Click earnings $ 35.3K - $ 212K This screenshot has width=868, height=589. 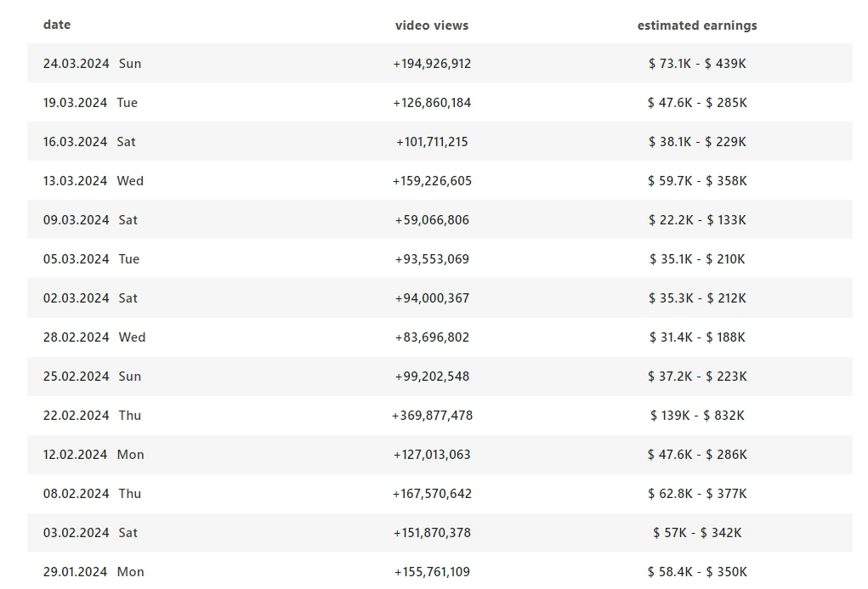coord(697,298)
